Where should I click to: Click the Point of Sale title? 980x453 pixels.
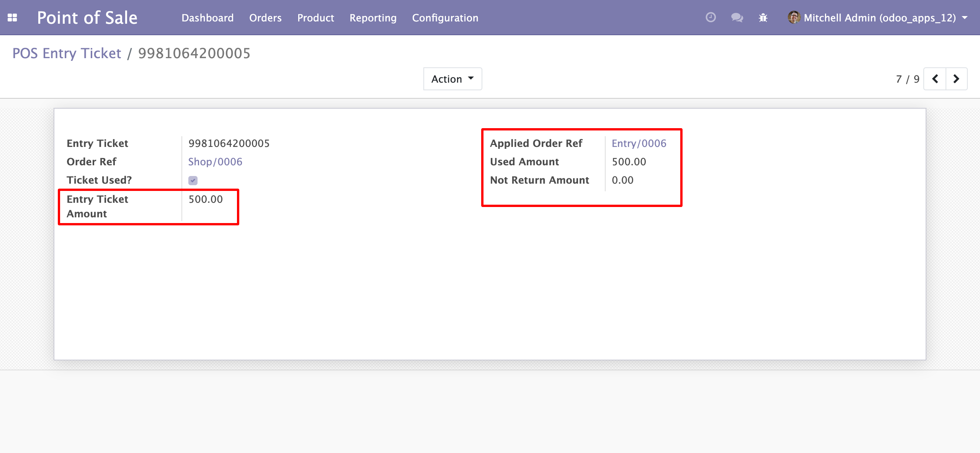click(87, 18)
